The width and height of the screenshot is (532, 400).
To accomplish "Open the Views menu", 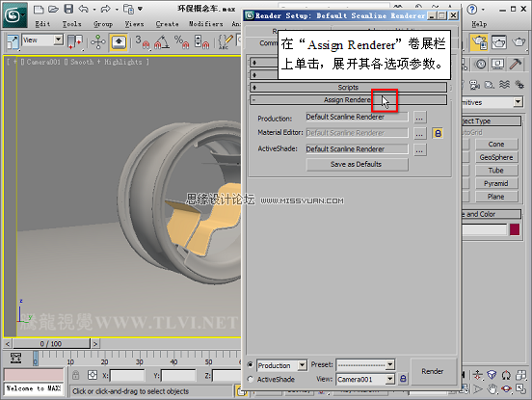I will tap(134, 24).
